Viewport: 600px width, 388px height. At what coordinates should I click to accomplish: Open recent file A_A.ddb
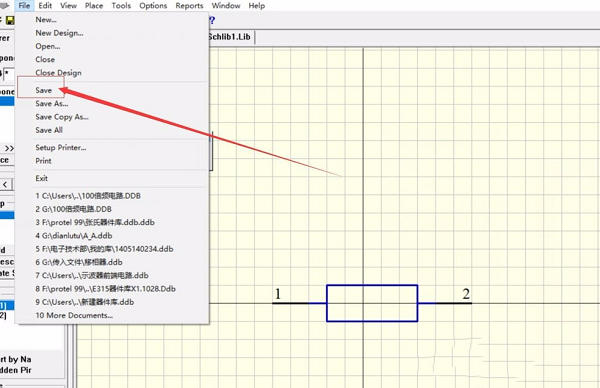(73, 236)
